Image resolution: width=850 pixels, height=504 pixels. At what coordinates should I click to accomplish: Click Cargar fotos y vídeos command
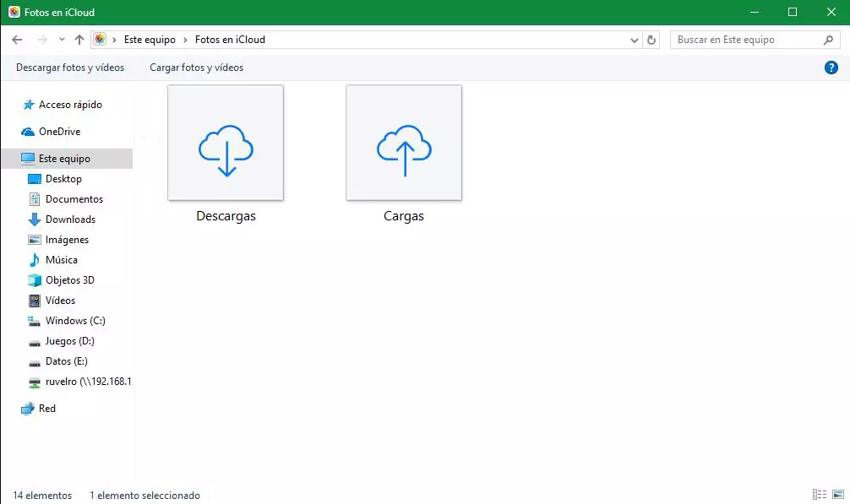point(196,68)
